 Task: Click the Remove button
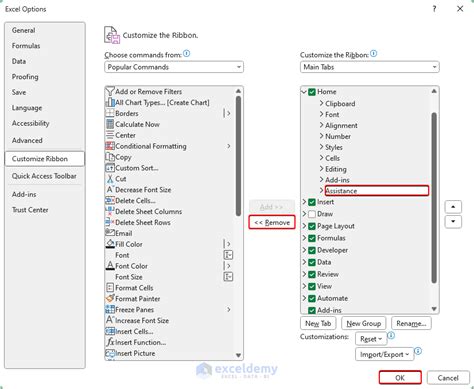point(272,222)
